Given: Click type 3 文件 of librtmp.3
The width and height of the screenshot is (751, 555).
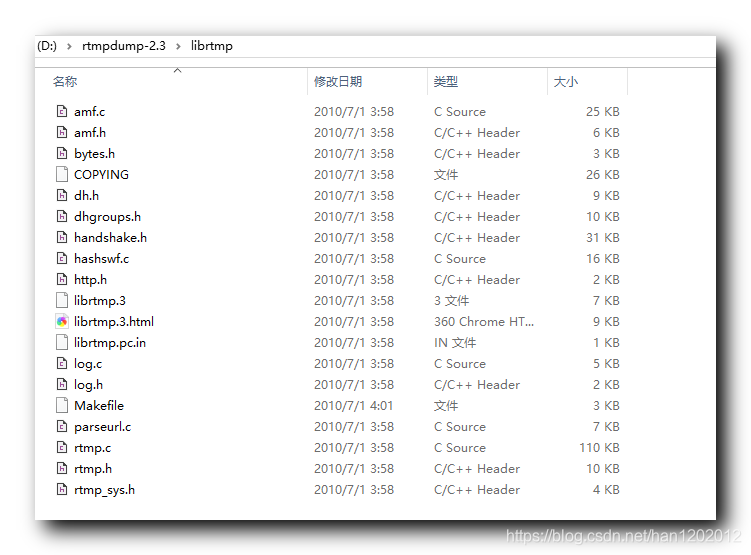Looking at the screenshot, I should click(x=452, y=301).
